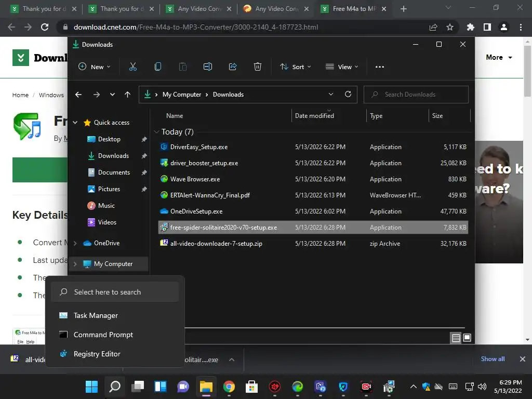Screen dimensions: 532x399
Task: Collapse the Quick access tree node
Action: [x=75, y=123]
